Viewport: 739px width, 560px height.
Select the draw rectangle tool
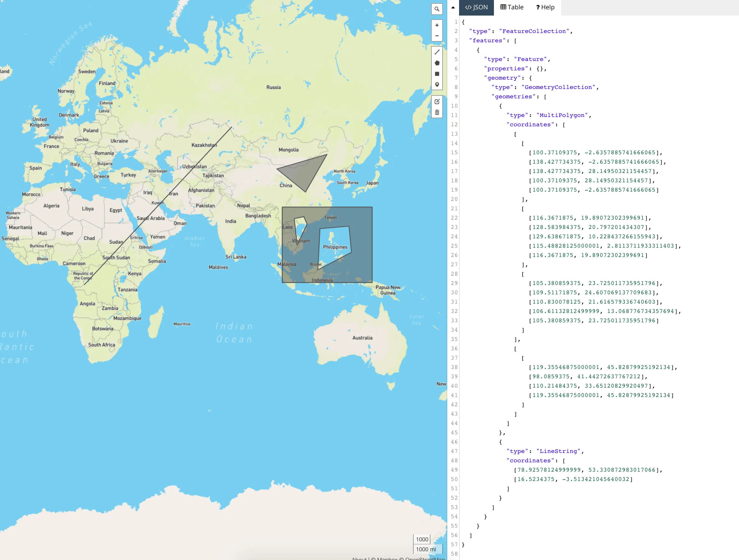437,74
